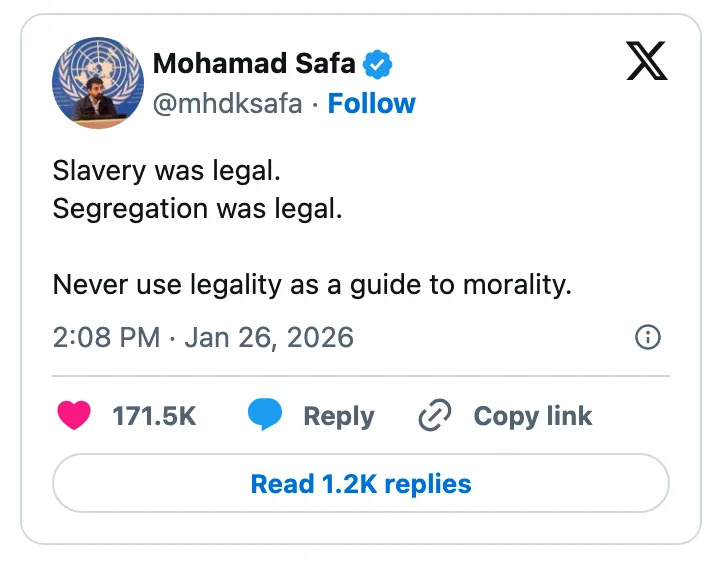Click the Jan 26, 2026 date
This screenshot has height=562, width=722.
(x=268, y=337)
